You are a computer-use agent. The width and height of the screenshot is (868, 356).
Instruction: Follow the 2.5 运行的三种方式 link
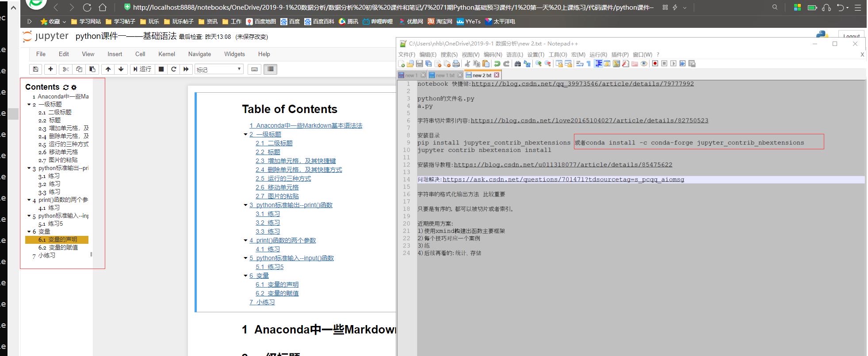coord(283,178)
